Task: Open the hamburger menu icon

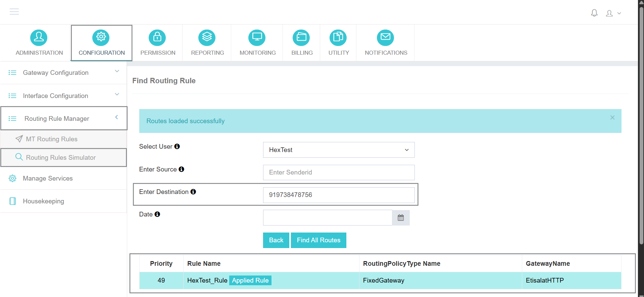Action: pyautogui.click(x=14, y=12)
